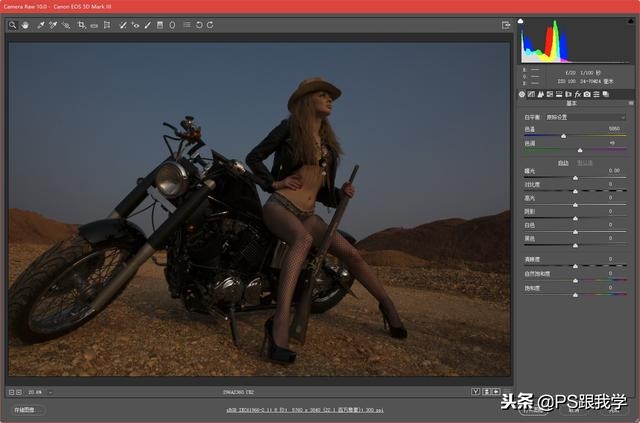
Task: Select the Hand tool
Action: click(x=25, y=24)
